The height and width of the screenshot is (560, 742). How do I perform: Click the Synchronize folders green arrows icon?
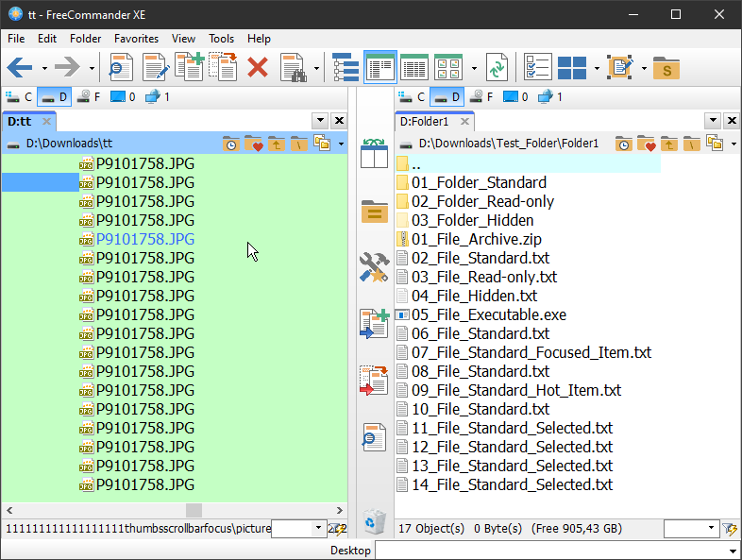pyautogui.click(x=497, y=67)
